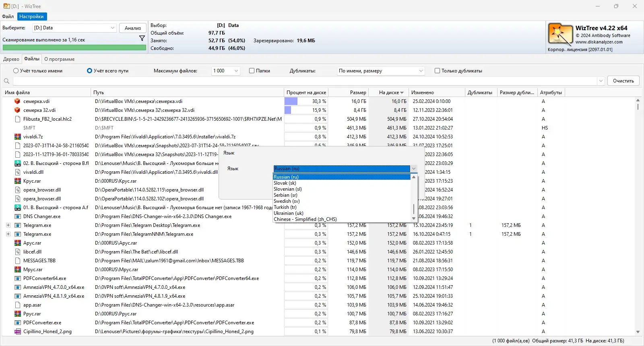
Task: Click the vivaldi.dll file icon
Action: 17,172
